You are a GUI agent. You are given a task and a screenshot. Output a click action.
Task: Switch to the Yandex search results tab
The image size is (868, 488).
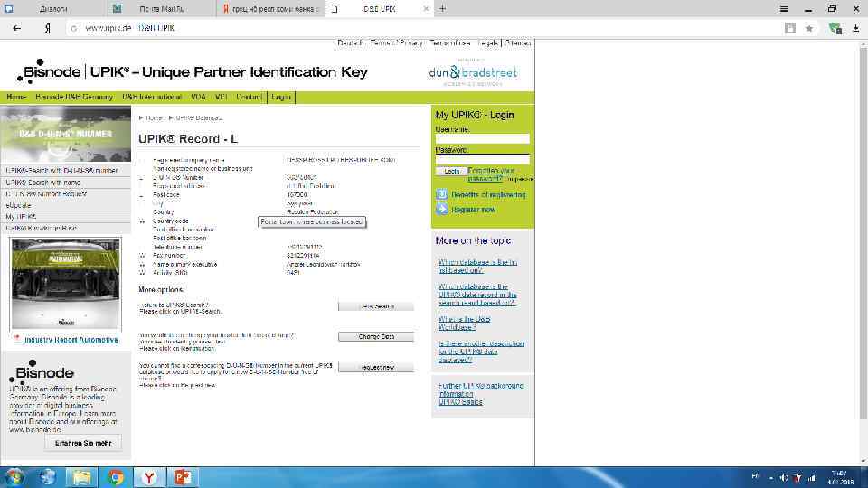pyautogui.click(x=271, y=9)
